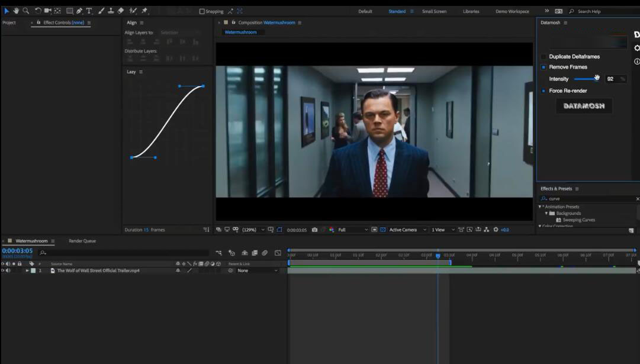Open the magnification ratio dropdown (129%)
Screen dimensions: 640x364
(x=253, y=230)
